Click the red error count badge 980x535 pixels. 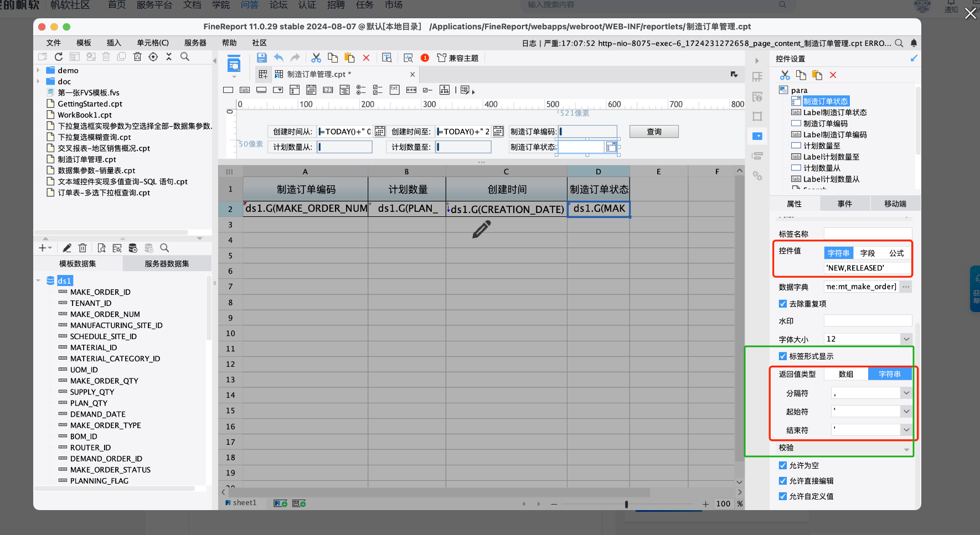pos(425,58)
